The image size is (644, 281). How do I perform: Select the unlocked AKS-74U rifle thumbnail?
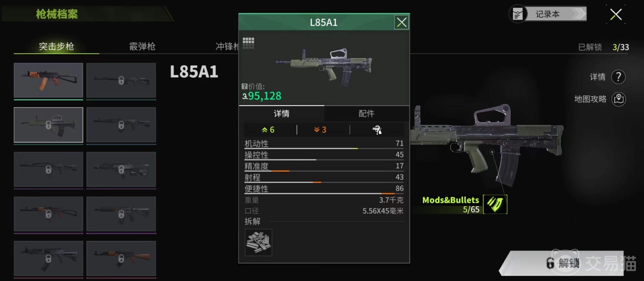(48, 80)
